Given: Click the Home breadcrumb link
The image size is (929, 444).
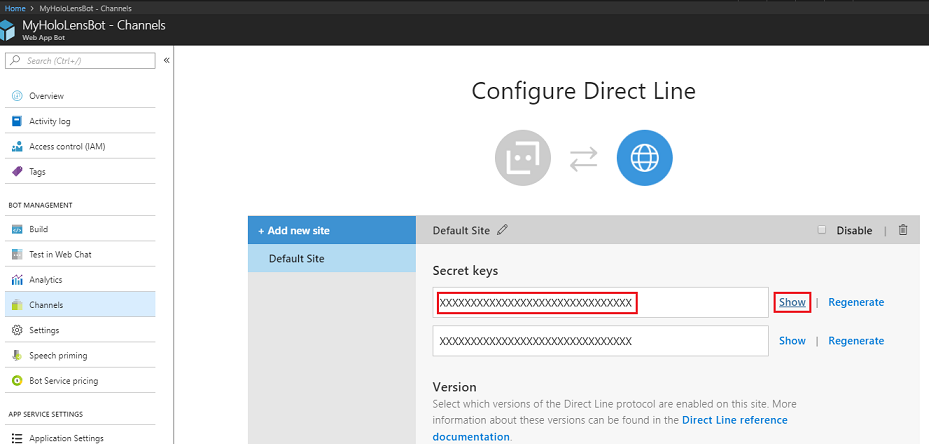Looking at the screenshot, I should [15, 7].
